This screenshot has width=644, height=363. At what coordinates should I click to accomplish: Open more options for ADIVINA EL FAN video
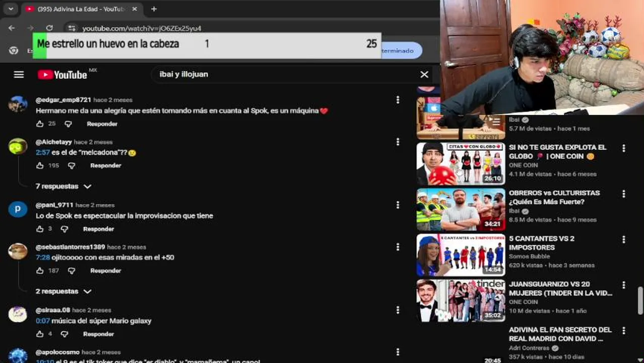(624, 331)
